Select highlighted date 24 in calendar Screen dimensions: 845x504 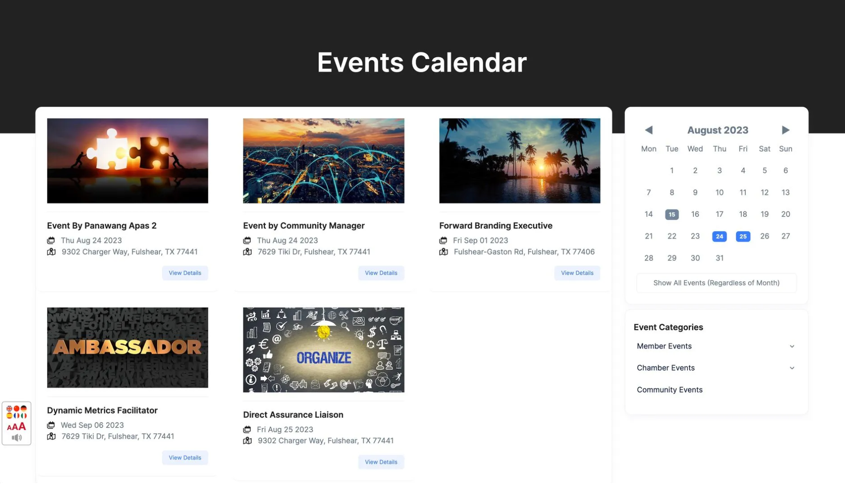click(719, 236)
